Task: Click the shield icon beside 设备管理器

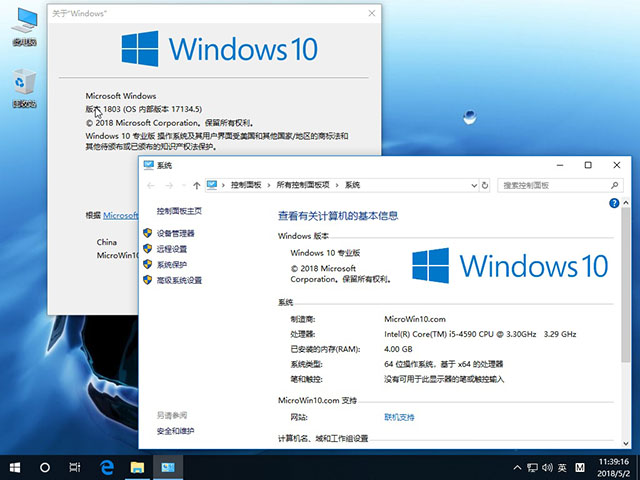Action: (x=147, y=233)
